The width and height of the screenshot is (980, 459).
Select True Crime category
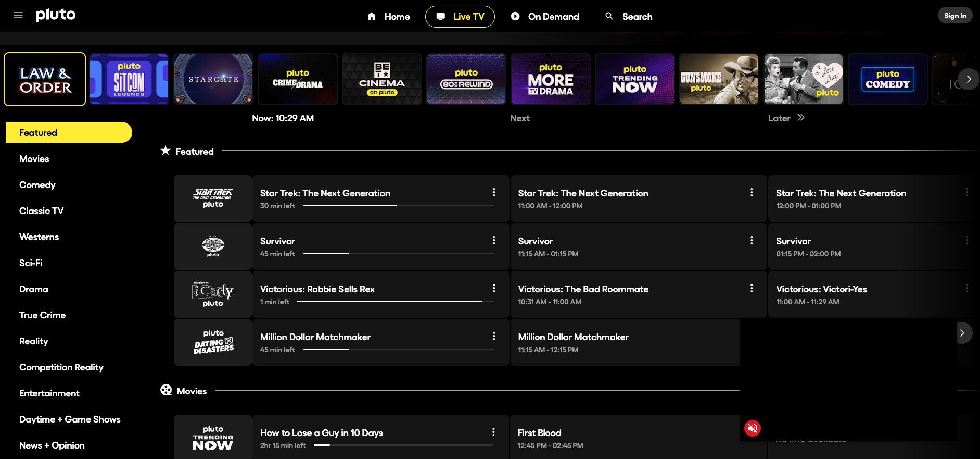coord(43,315)
